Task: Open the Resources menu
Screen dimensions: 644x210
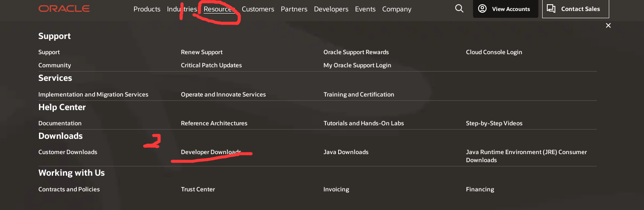Action: click(x=219, y=9)
